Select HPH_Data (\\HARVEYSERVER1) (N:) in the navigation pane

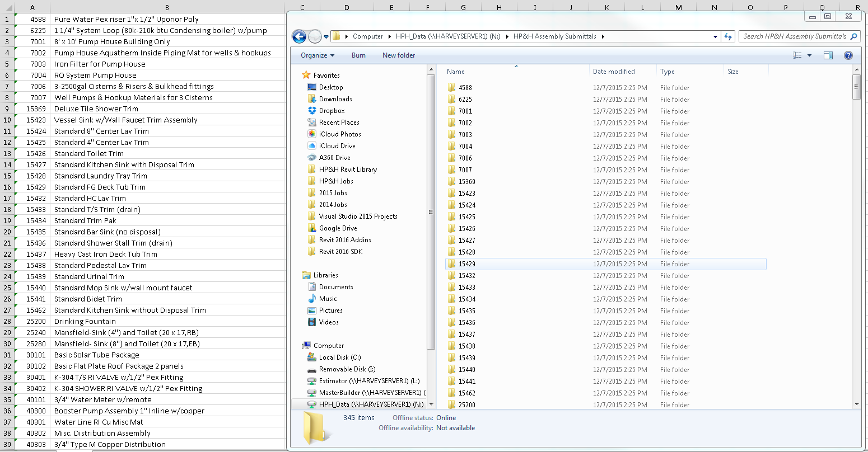pyautogui.click(x=371, y=404)
